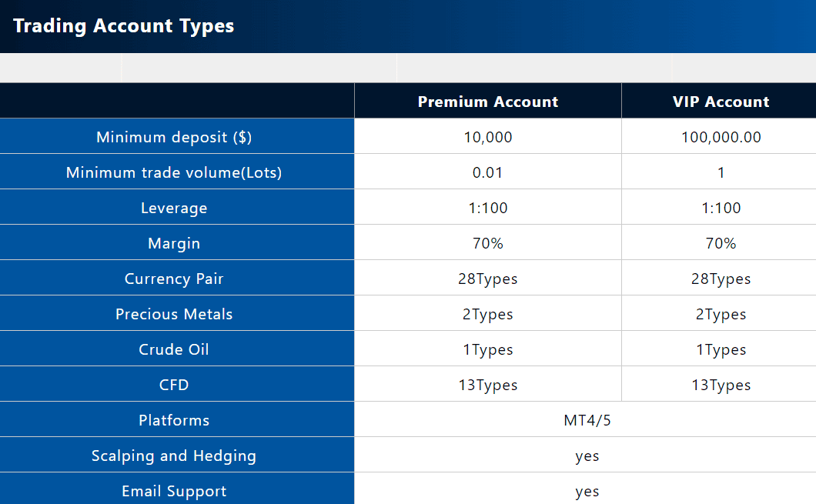Select the 'VIP Account' column header
This screenshot has height=504, width=816.
coord(721,102)
